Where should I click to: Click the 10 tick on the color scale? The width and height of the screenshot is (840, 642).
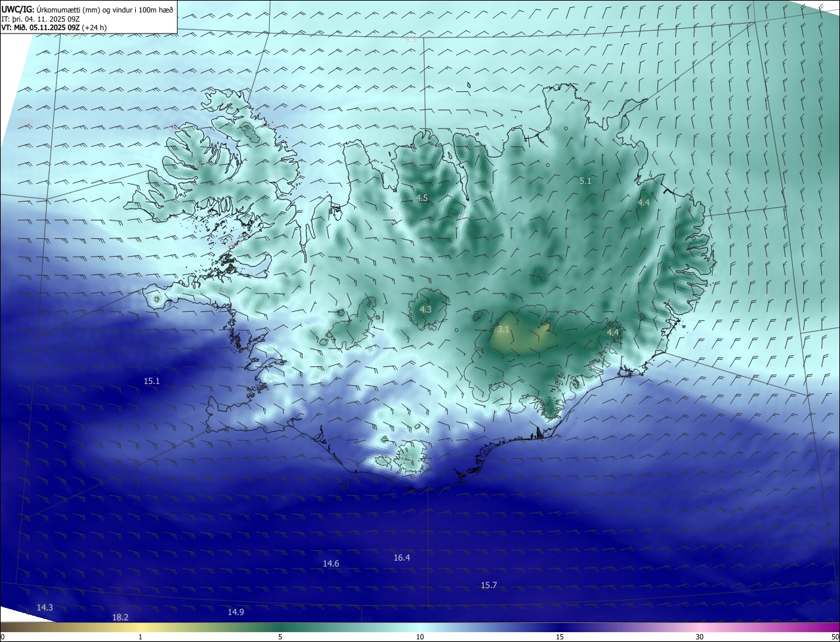pos(420,637)
